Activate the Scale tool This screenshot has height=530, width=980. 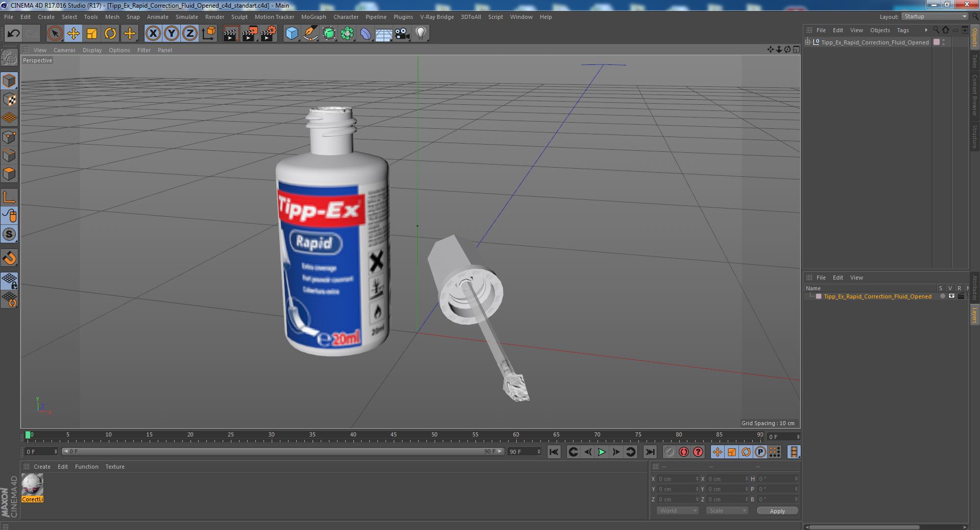(x=92, y=34)
